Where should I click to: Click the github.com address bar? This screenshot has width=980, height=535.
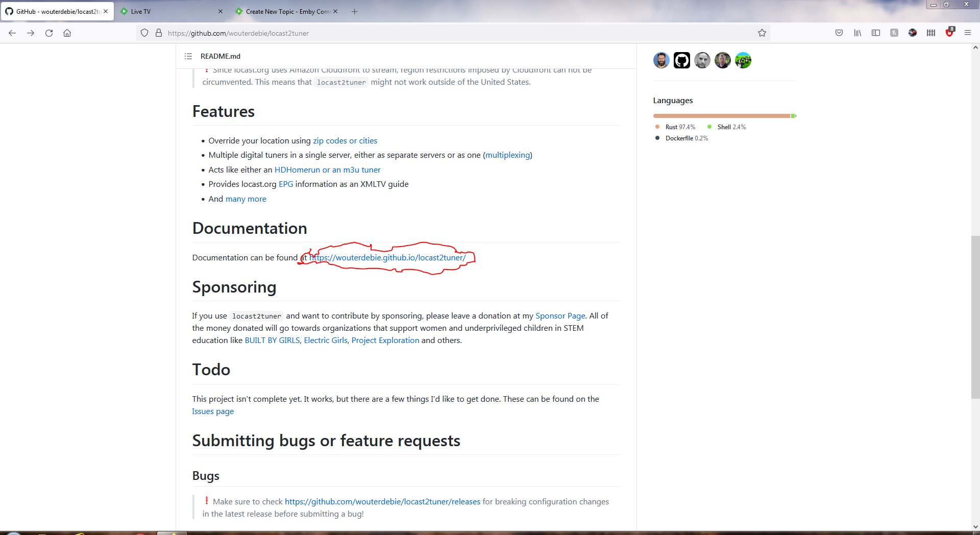point(453,33)
